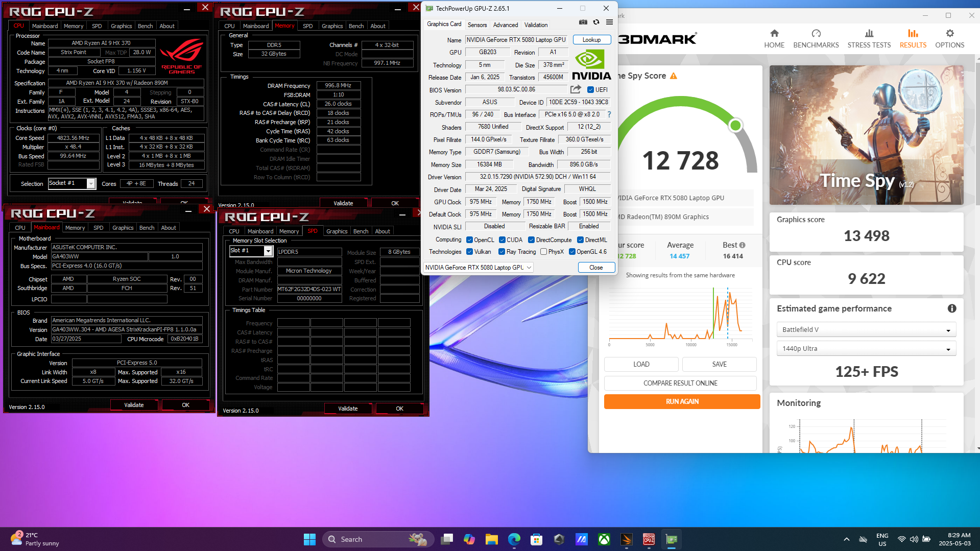Open the 1440p Ultra resolution dropdown
Screen dimensions: 980x551
(x=866, y=349)
